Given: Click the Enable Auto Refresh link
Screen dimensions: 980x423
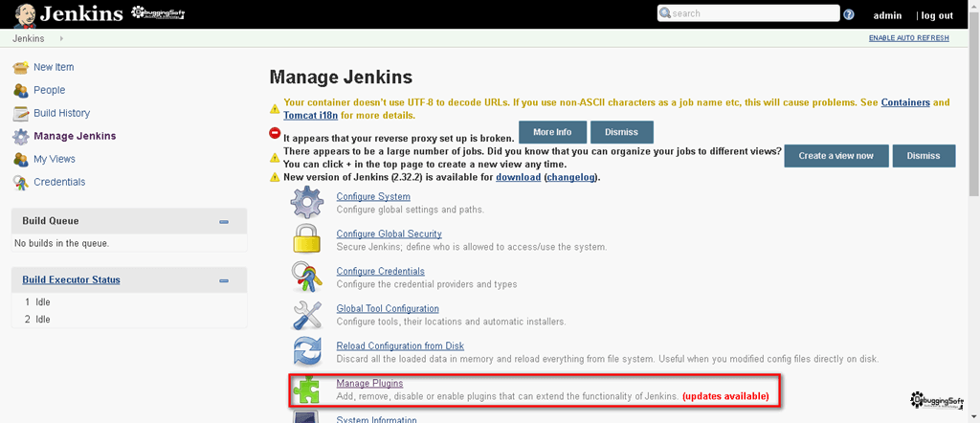Looking at the screenshot, I should [909, 38].
